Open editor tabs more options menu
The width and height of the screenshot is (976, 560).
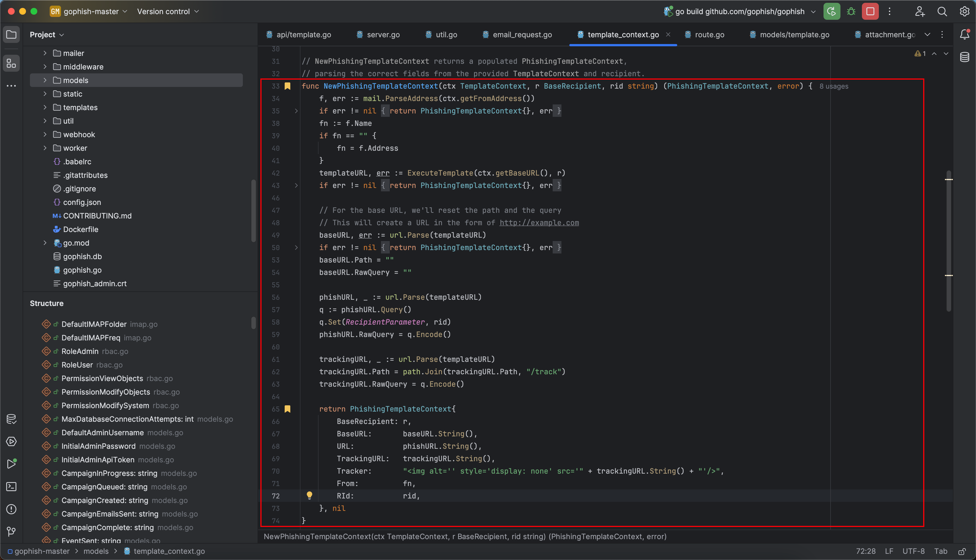point(942,35)
